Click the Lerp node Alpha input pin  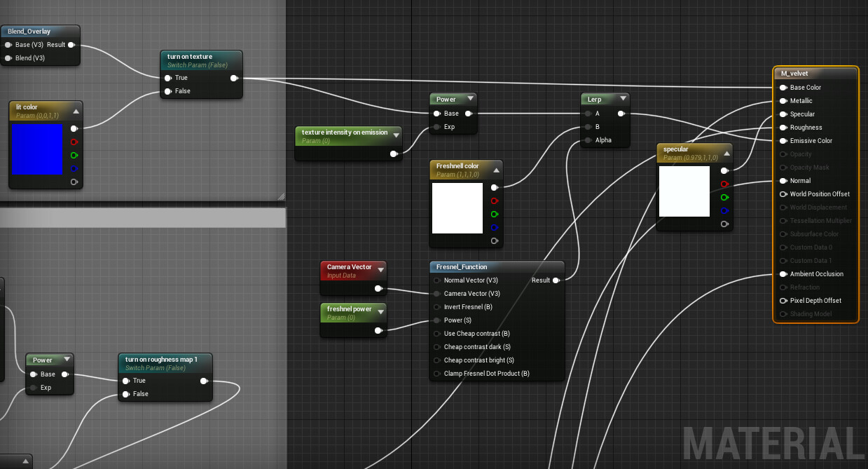point(587,140)
